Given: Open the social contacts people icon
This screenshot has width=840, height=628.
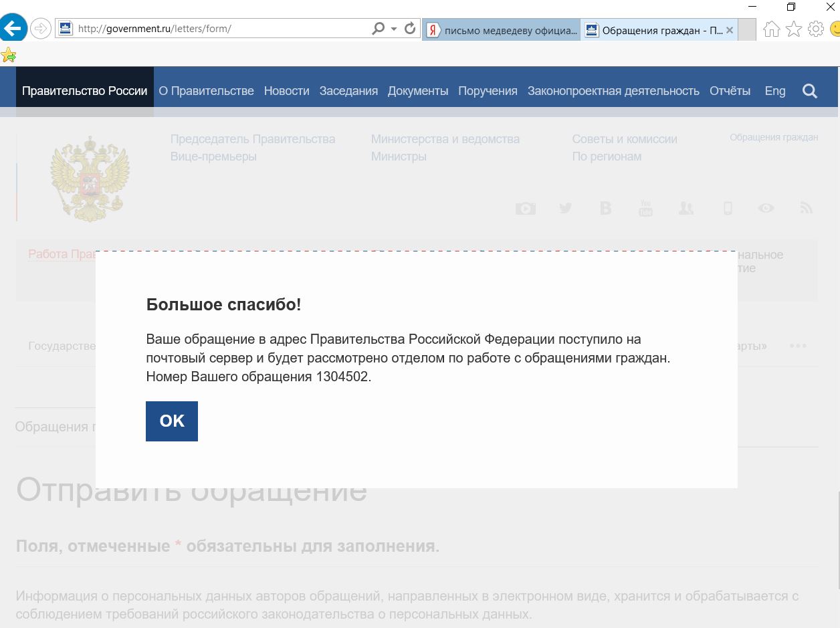Looking at the screenshot, I should click(686, 209).
